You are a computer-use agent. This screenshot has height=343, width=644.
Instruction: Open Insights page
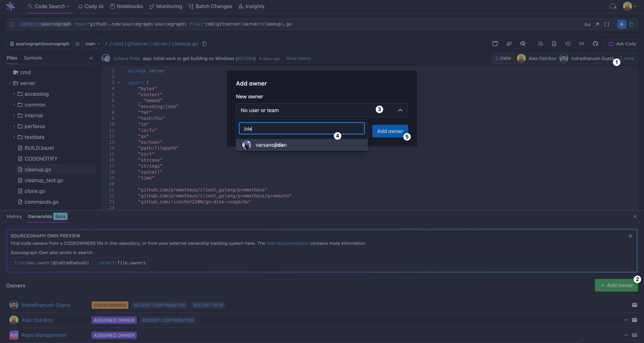point(252,6)
